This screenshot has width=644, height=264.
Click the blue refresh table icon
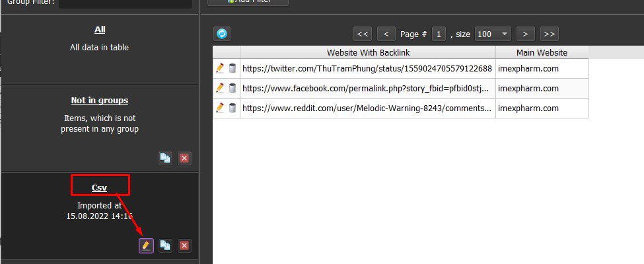[x=222, y=34]
